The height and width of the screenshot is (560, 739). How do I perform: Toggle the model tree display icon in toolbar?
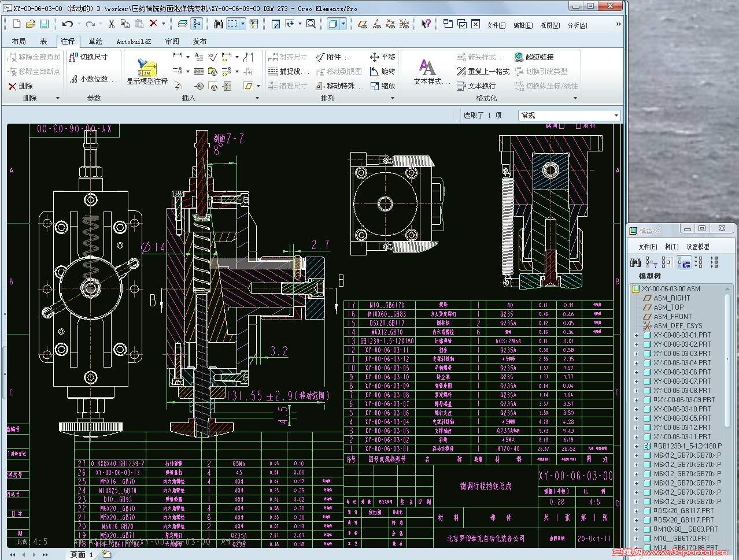pos(197,24)
